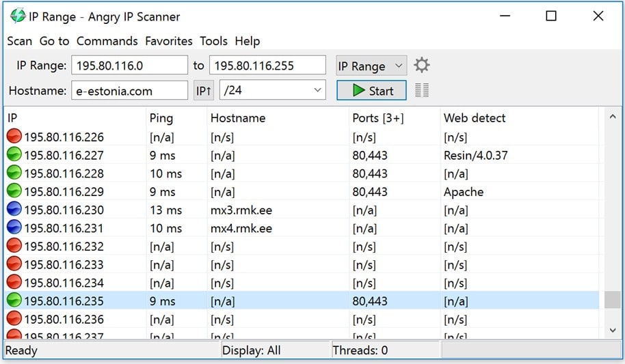The width and height of the screenshot is (625, 364).
Task: Click red status icon for 195.80.116.232
Action: point(14,246)
